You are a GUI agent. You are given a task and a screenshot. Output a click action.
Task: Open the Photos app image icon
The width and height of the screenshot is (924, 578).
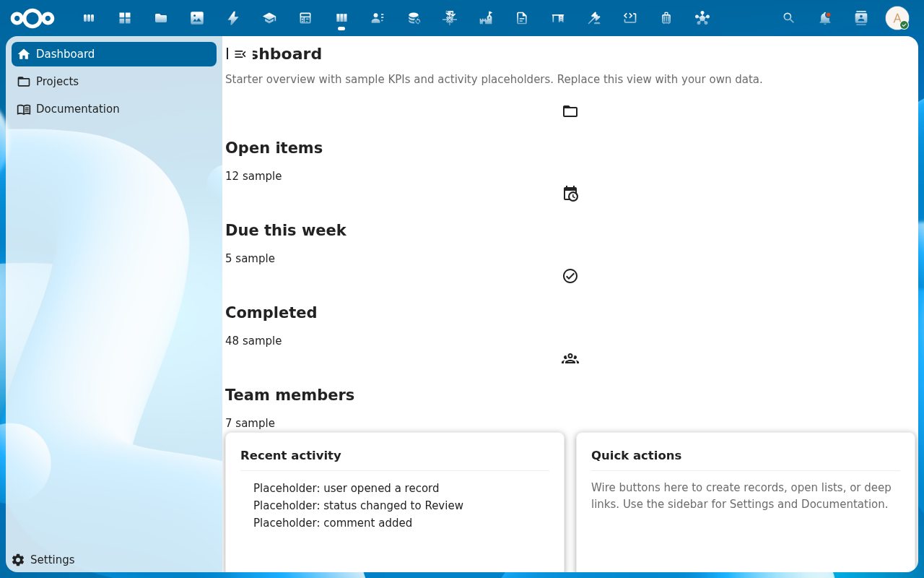197,18
